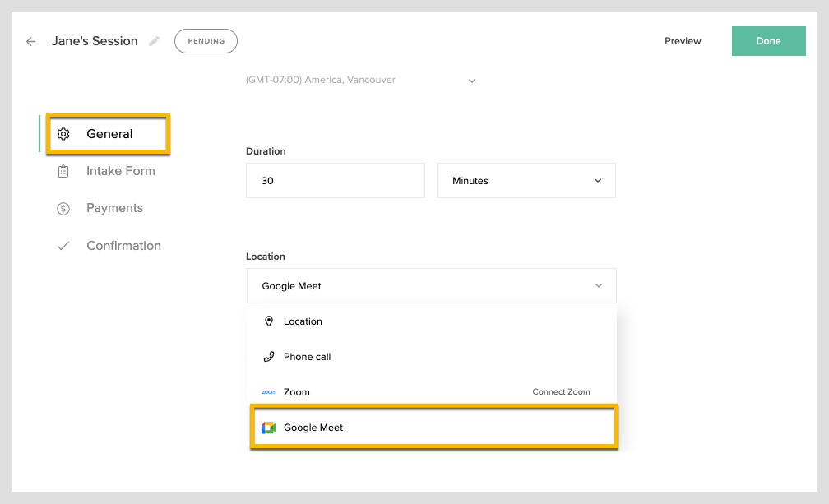
Task: Click the Location field chevron arrow
Action: (x=599, y=286)
